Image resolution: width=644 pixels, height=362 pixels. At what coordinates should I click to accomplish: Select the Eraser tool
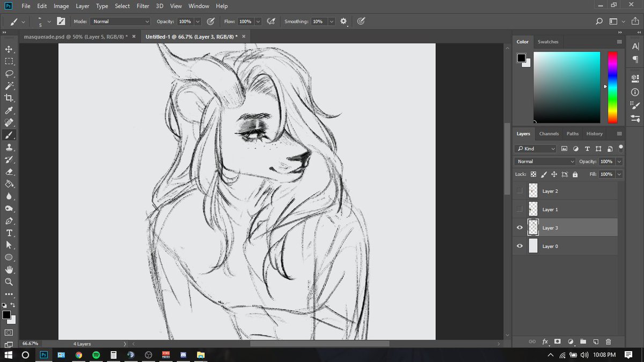pos(9,172)
